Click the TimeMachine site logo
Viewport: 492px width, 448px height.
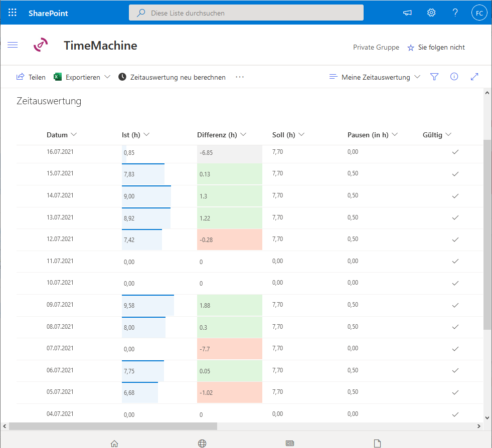pyautogui.click(x=41, y=45)
